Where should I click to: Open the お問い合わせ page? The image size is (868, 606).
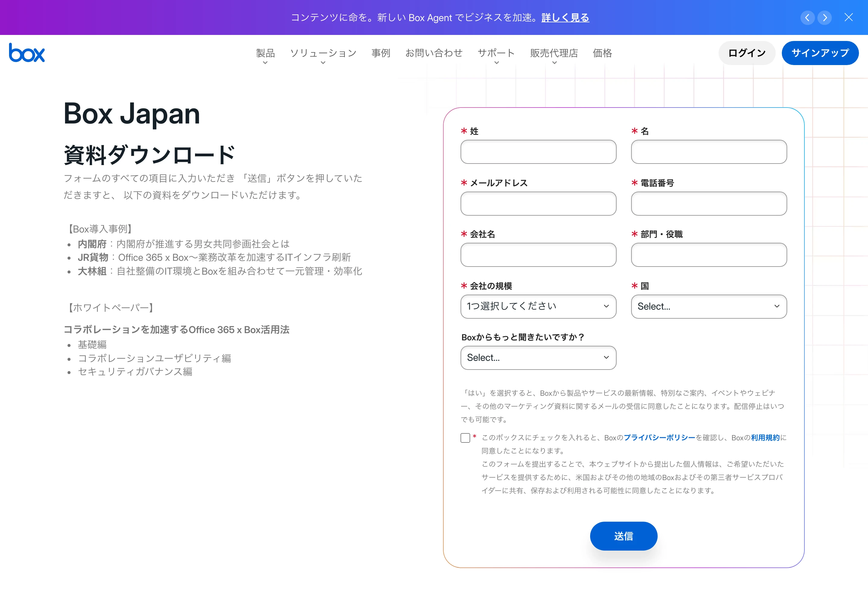click(434, 53)
